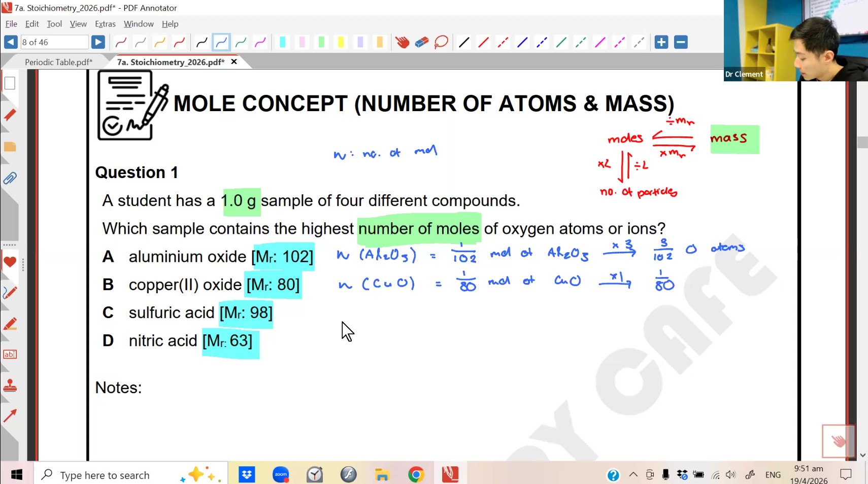The width and height of the screenshot is (868, 484).
Task: Choose the cyan highlighter swatch
Action: pyautogui.click(x=283, y=42)
